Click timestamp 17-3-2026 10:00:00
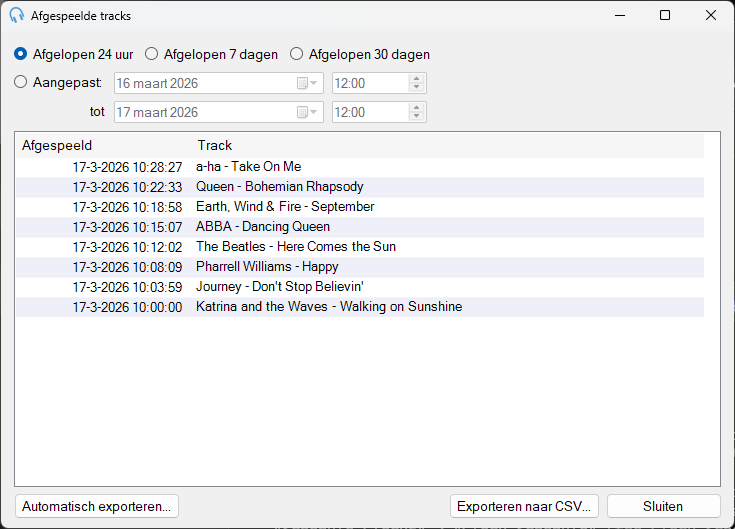Screen dimensions: 735x529 pos(127,307)
